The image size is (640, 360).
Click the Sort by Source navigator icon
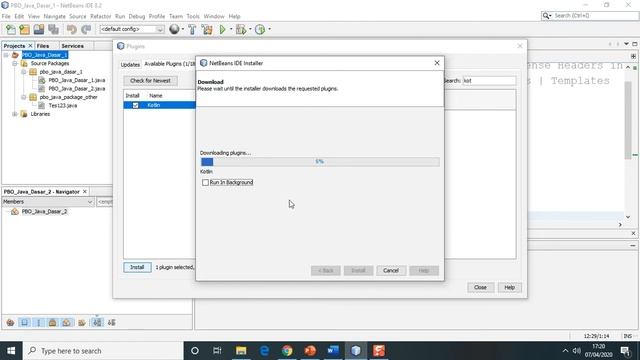(111, 322)
